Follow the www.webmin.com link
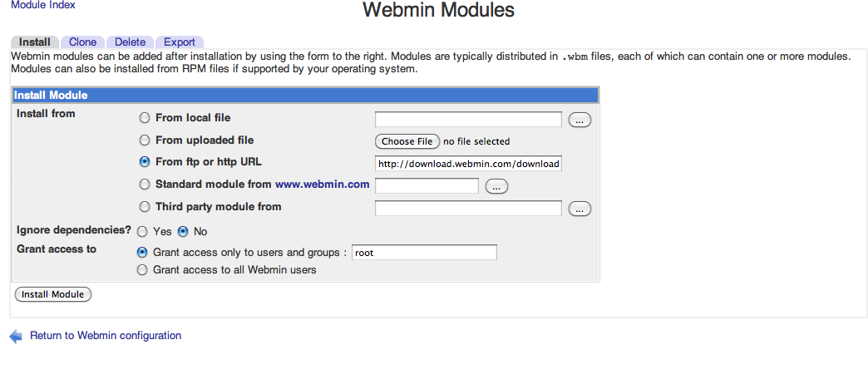Screen dimensions: 868x379 click(x=323, y=185)
